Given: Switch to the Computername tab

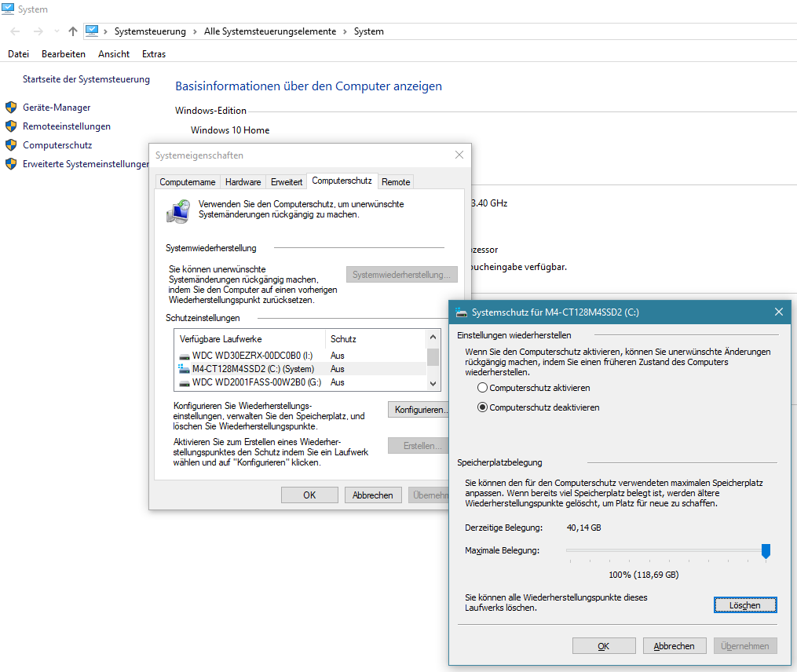Looking at the screenshot, I should [x=187, y=182].
